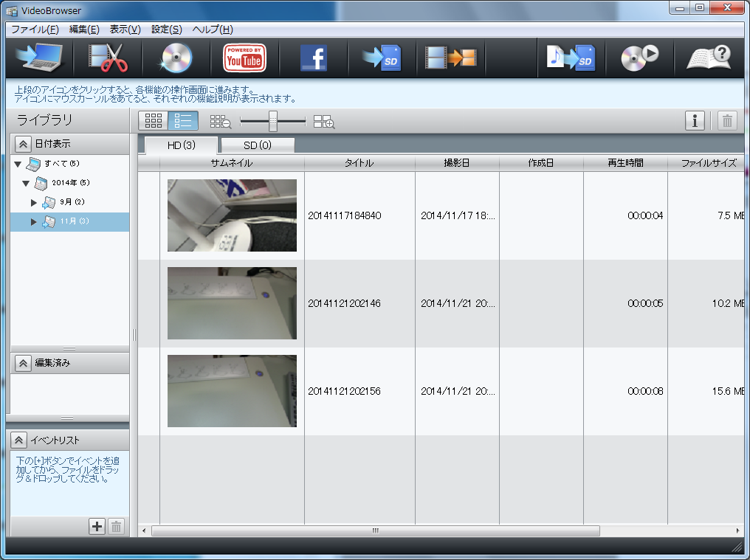Click the Facebook upload icon
750x560 pixels.
point(313,58)
